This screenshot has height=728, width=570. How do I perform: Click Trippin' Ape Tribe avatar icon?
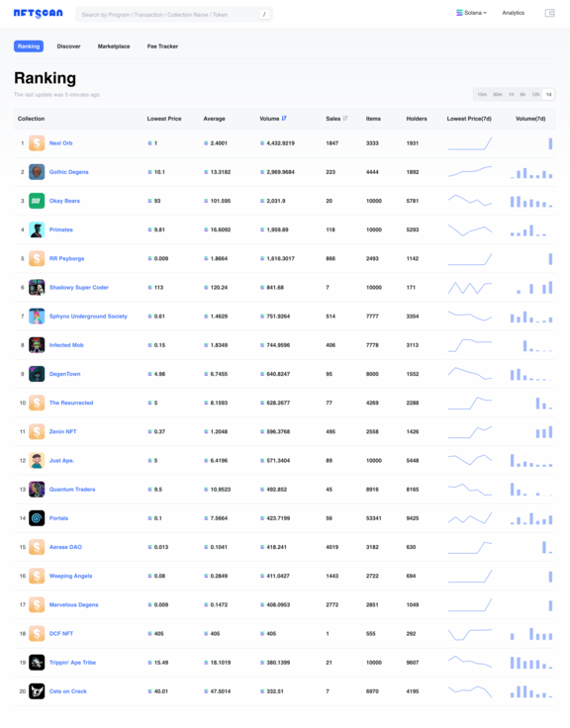[37, 663]
